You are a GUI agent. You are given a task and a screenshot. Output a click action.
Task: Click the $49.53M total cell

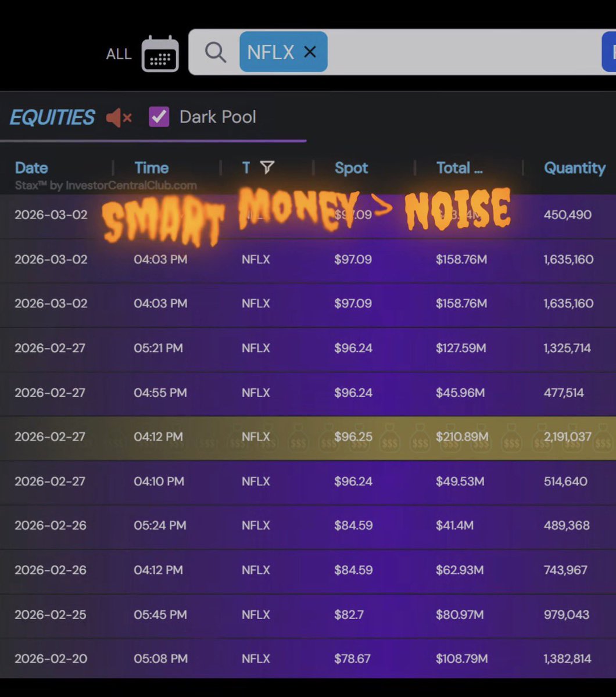click(460, 481)
